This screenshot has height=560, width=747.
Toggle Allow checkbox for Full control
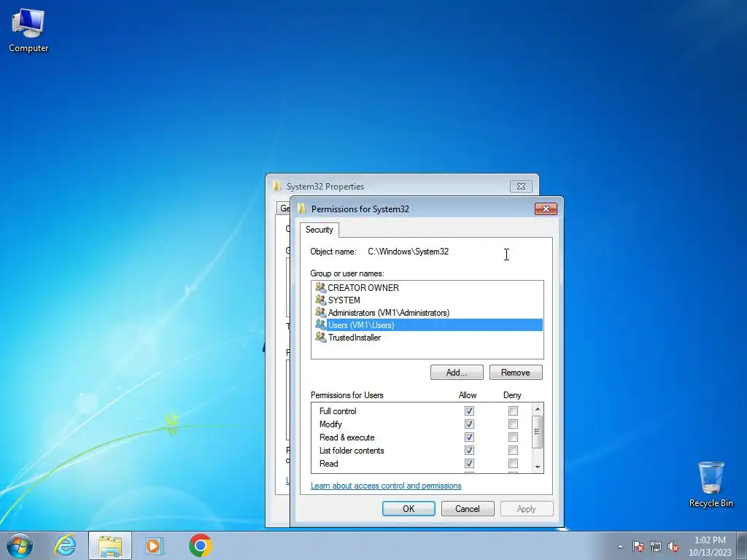click(x=469, y=411)
